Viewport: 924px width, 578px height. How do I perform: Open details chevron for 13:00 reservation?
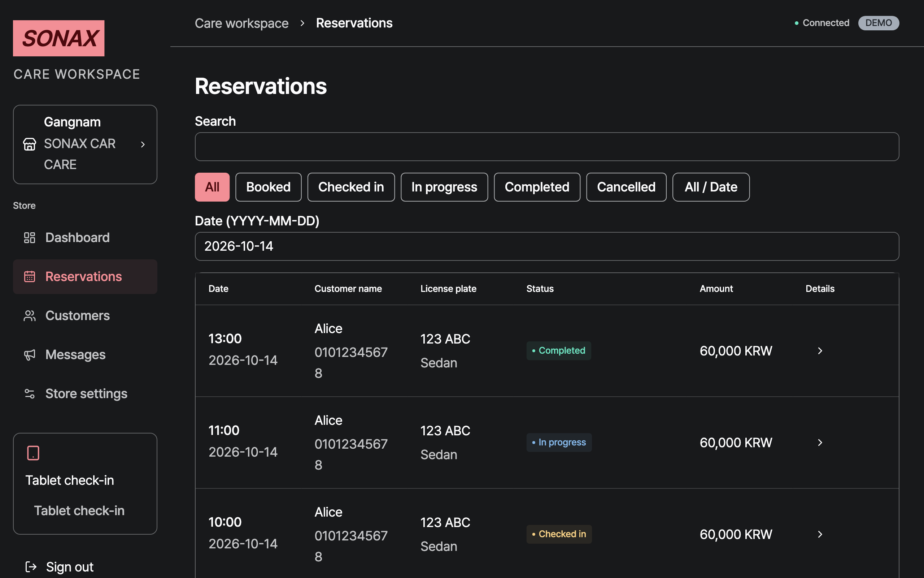click(x=820, y=351)
